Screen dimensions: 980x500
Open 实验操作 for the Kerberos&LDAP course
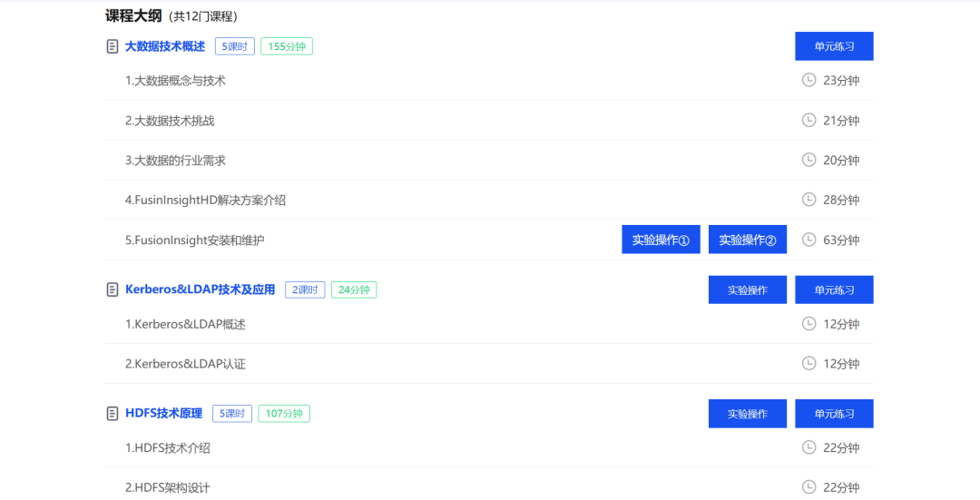pyautogui.click(x=747, y=289)
